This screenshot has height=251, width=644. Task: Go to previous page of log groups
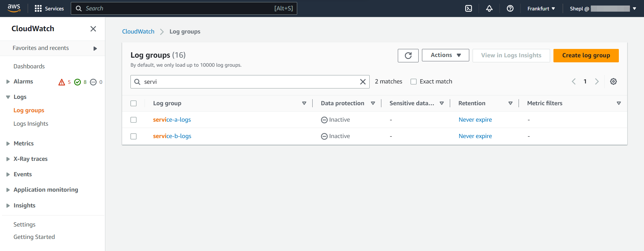574,81
